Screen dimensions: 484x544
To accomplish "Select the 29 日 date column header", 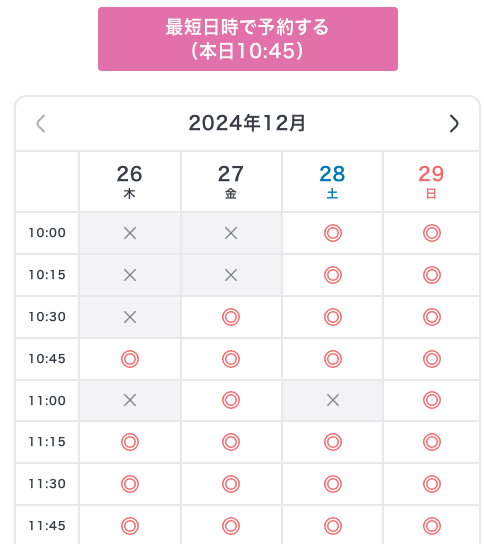I will coord(431,181).
